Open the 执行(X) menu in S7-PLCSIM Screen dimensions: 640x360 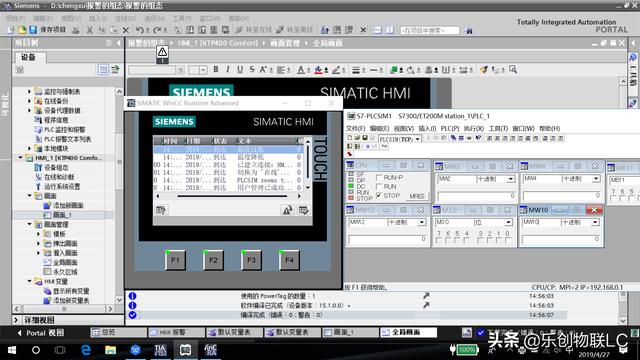click(473, 128)
